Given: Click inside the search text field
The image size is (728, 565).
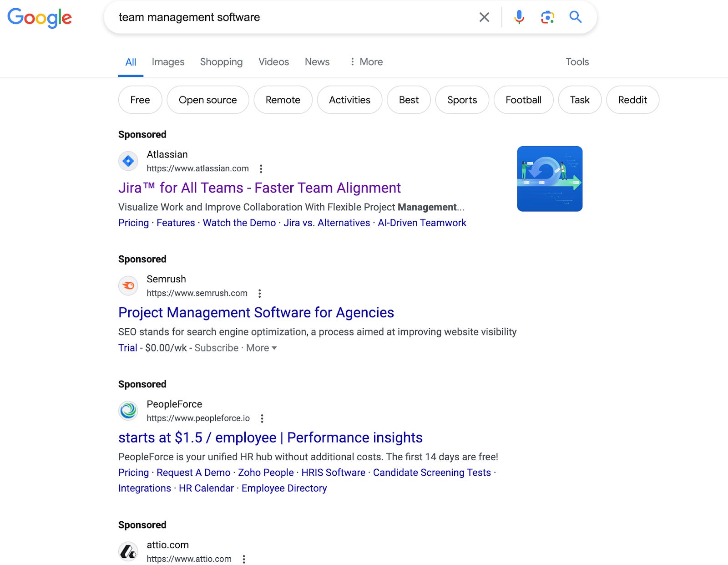Looking at the screenshot, I should [291, 17].
